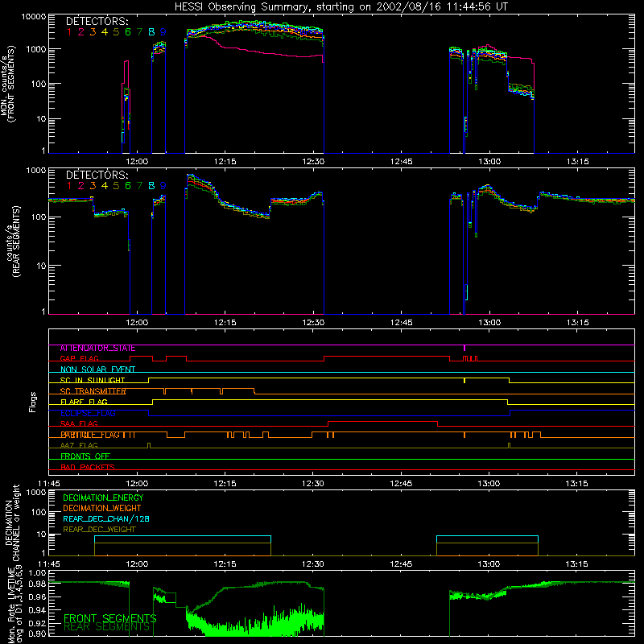Click 13:15 tick label under the Flags panel
This screenshot has height=644, width=644.
coord(576,484)
